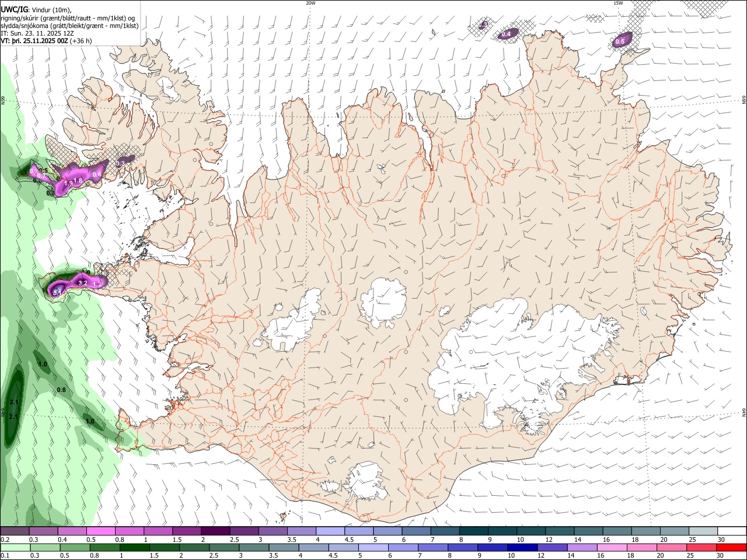The width and height of the screenshot is (747, 560).
Task: Click the 0.5 label in the blob near 15W
Action: 620,41
